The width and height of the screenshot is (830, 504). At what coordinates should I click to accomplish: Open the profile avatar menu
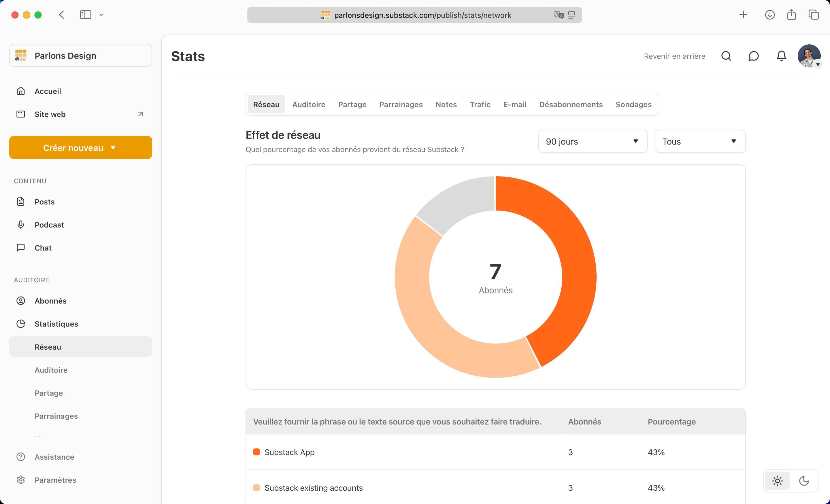click(x=809, y=56)
